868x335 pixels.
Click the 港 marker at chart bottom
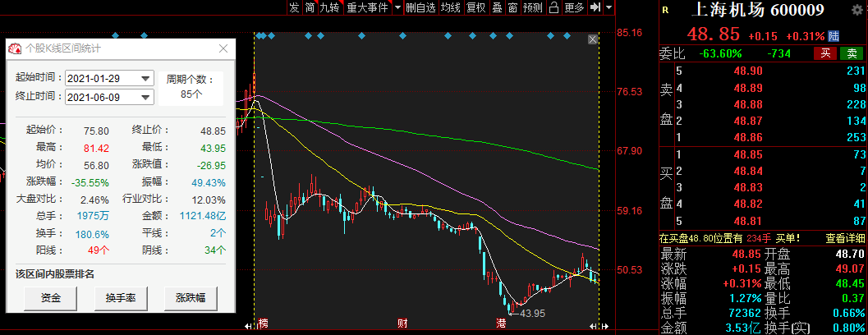coord(501,324)
